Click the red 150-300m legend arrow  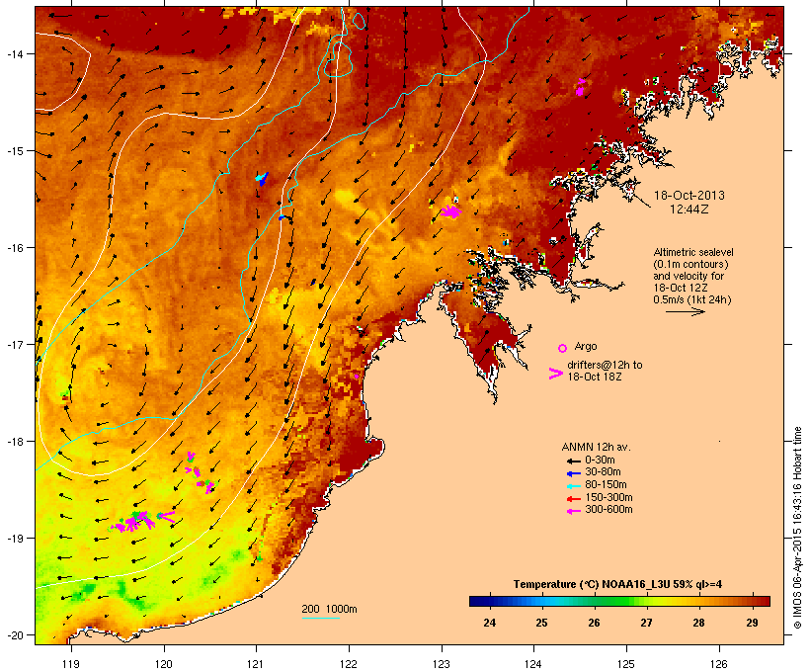(573, 499)
